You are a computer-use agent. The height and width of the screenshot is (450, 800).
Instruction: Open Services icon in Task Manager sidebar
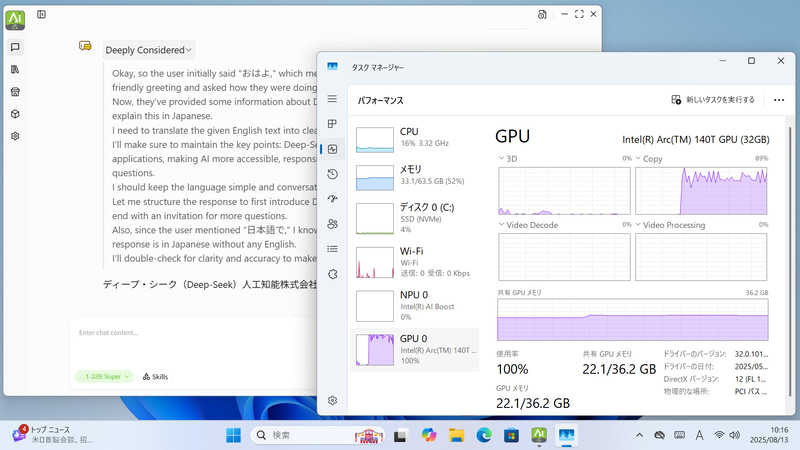tap(332, 274)
